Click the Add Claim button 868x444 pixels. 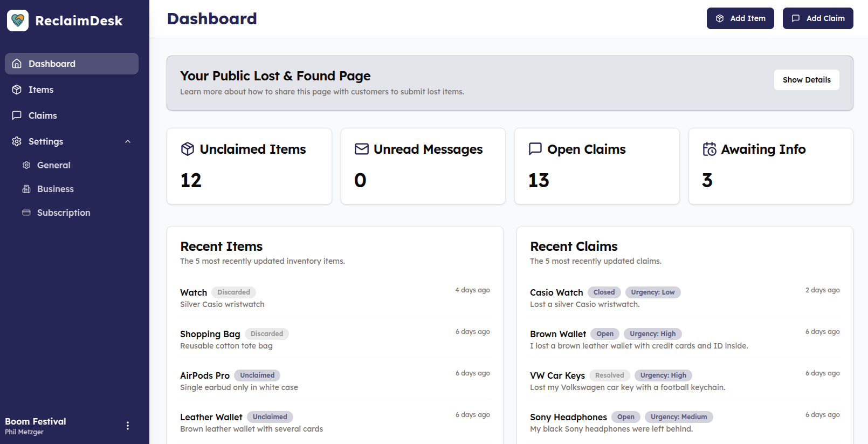[818, 18]
